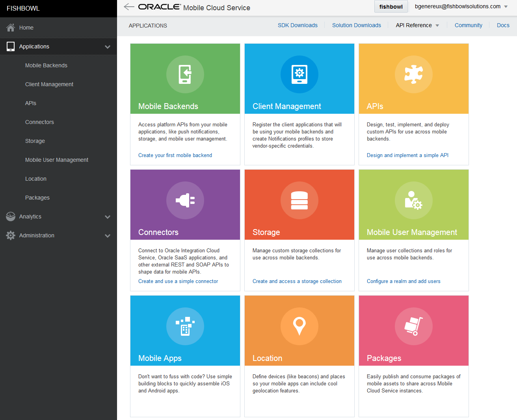The height and width of the screenshot is (420, 517).
Task: Select Mobile User Management in the sidebar
Action: [57, 160]
